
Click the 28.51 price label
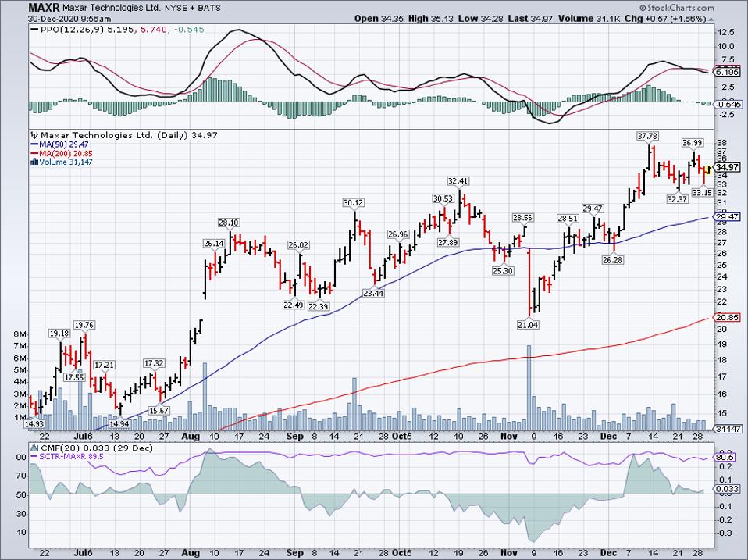click(568, 219)
